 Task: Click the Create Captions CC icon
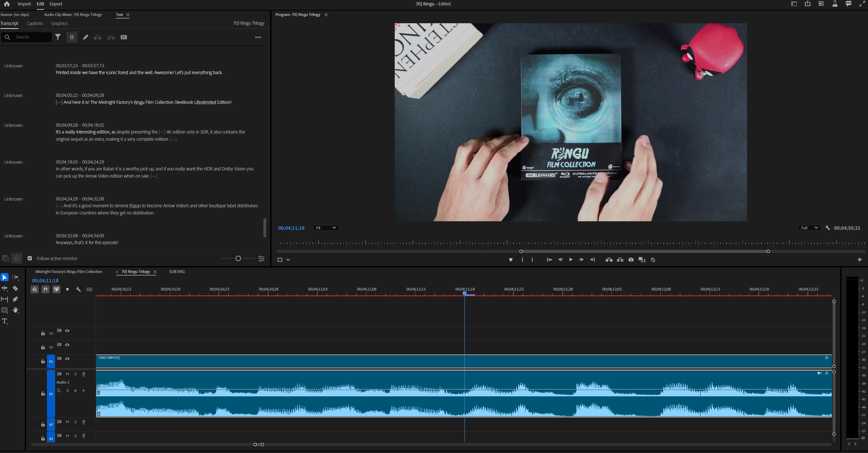(124, 37)
